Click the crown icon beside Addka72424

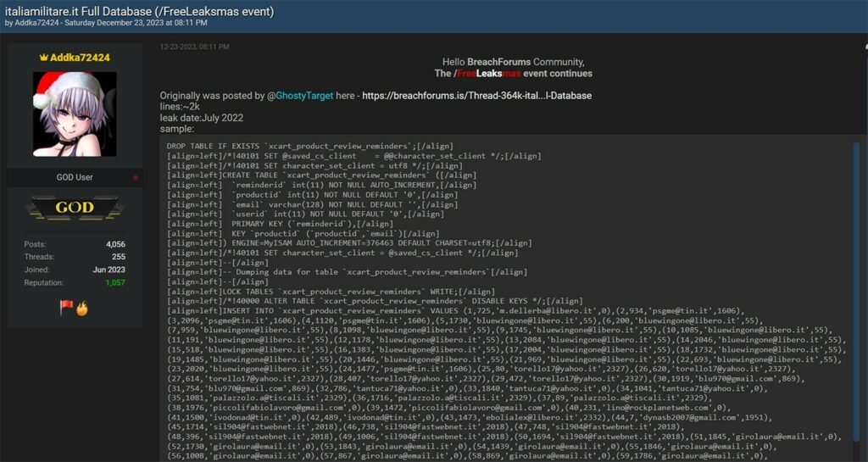tap(43, 58)
